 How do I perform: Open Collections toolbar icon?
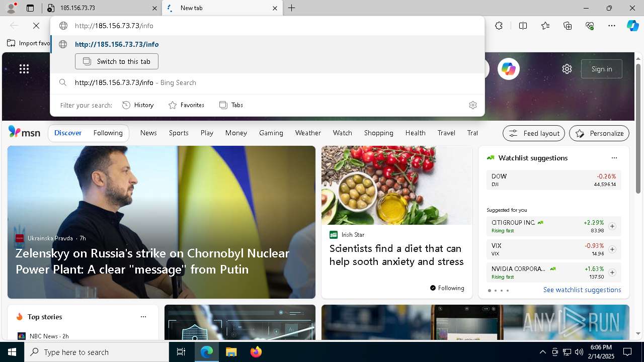pyautogui.click(x=568, y=26)
